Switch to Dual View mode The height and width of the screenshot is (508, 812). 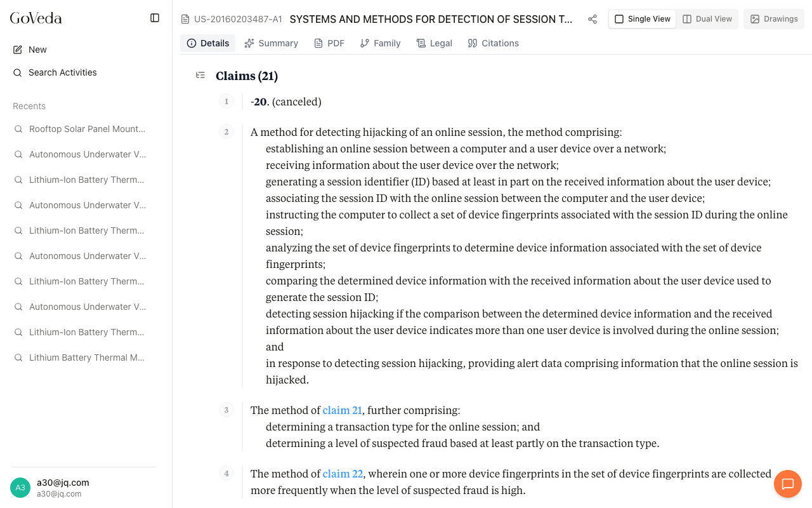(x=707, y=19)
